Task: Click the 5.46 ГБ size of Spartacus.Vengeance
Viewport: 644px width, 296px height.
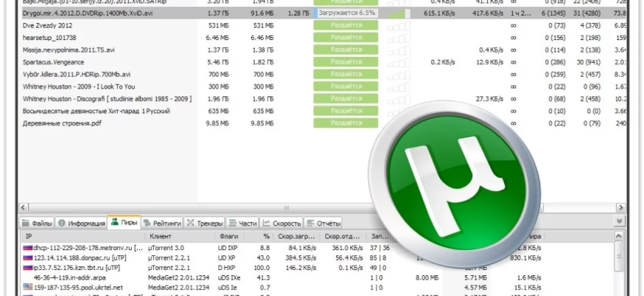Action: 218,62
